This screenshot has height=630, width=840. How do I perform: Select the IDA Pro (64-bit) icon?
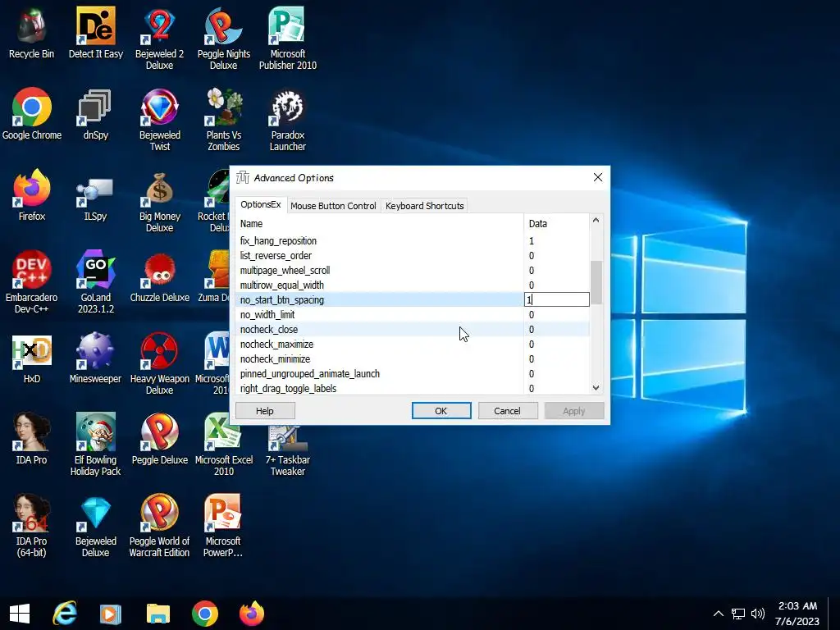(x=32, y=526)
